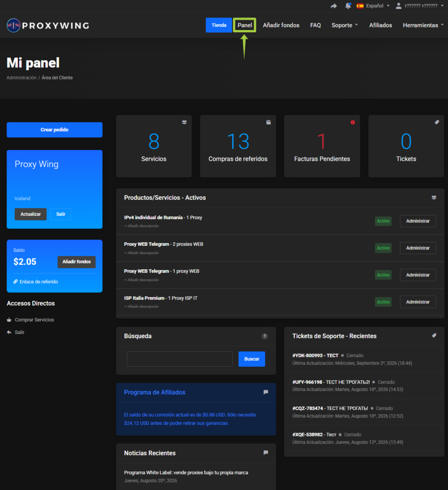Click the red alert icon on Facturas Pendientes card
This screenshot has width=448, height=490.
[353, 122]
